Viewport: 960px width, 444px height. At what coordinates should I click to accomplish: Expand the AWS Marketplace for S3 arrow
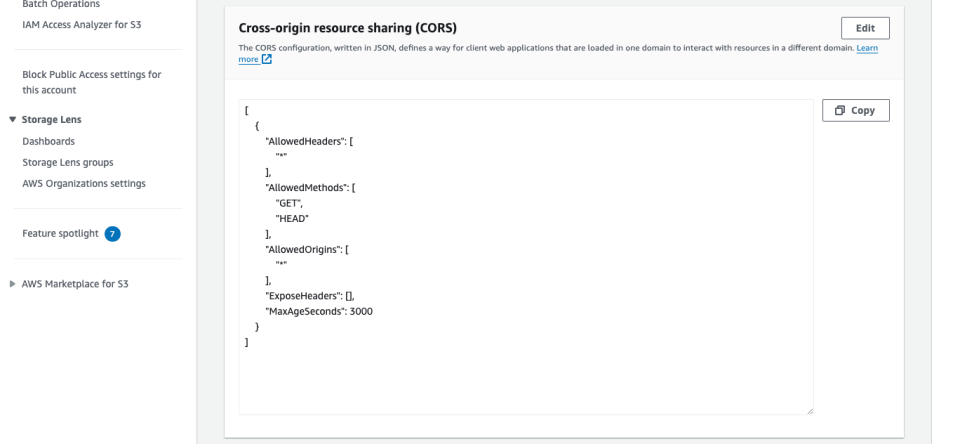click(x=12, y=283)
